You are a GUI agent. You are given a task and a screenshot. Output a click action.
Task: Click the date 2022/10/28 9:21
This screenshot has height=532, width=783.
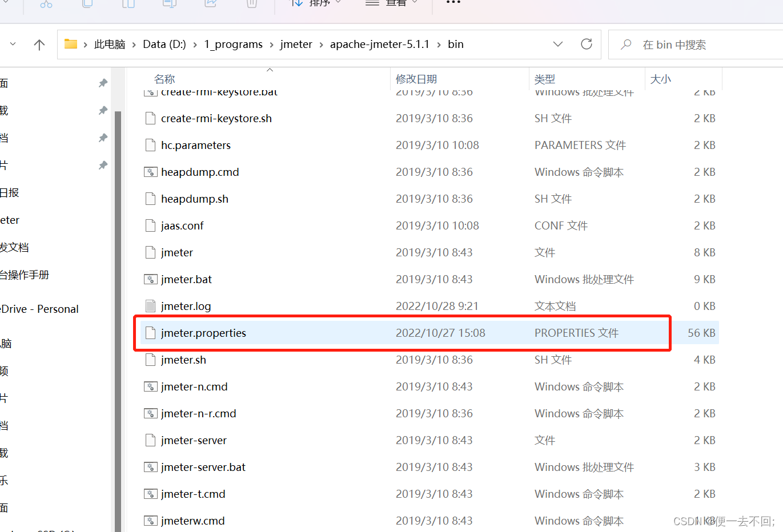pyautogui.click(x=437, y=306)
